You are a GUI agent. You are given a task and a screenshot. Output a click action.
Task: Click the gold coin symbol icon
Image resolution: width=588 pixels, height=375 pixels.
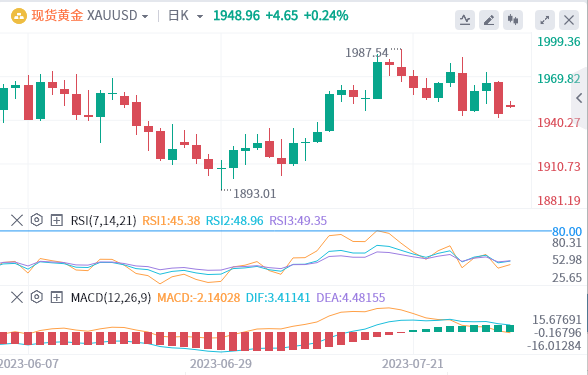pyautogui.click(x=19, y=16)
